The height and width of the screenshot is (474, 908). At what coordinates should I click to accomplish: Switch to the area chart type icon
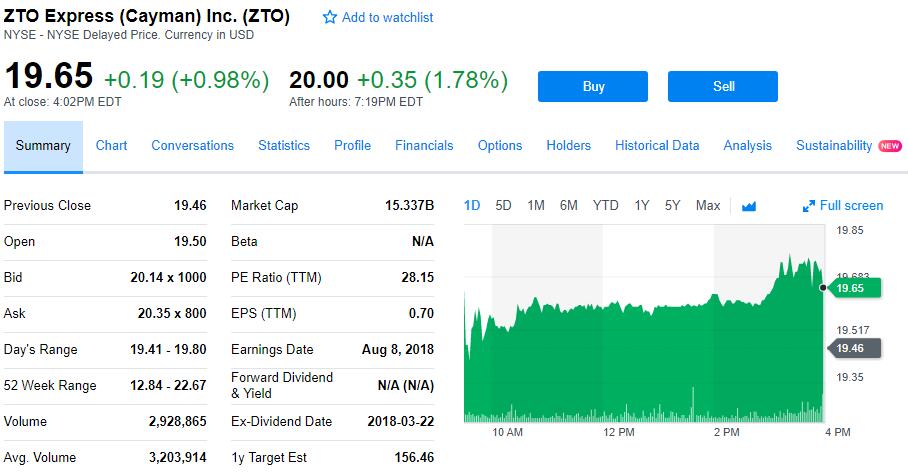[x=749, y=206]
